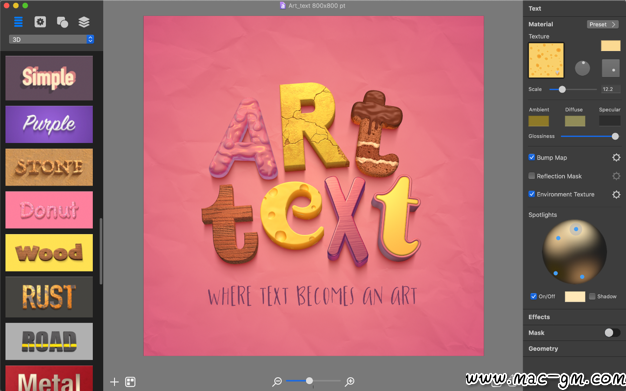Open Reflection Mask gear settings
Screen dimensions: 626x391
tap(616, 176)
